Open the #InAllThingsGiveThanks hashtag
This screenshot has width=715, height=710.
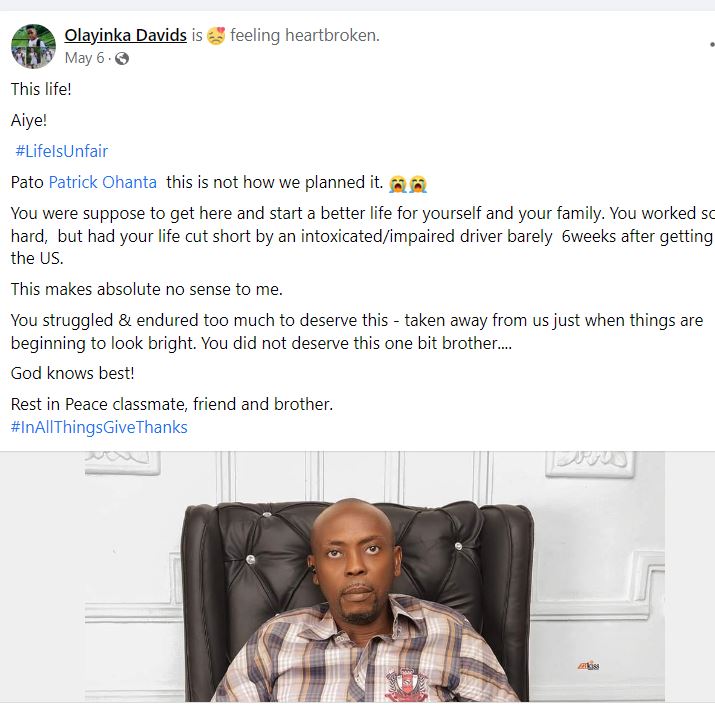[99, 427]
